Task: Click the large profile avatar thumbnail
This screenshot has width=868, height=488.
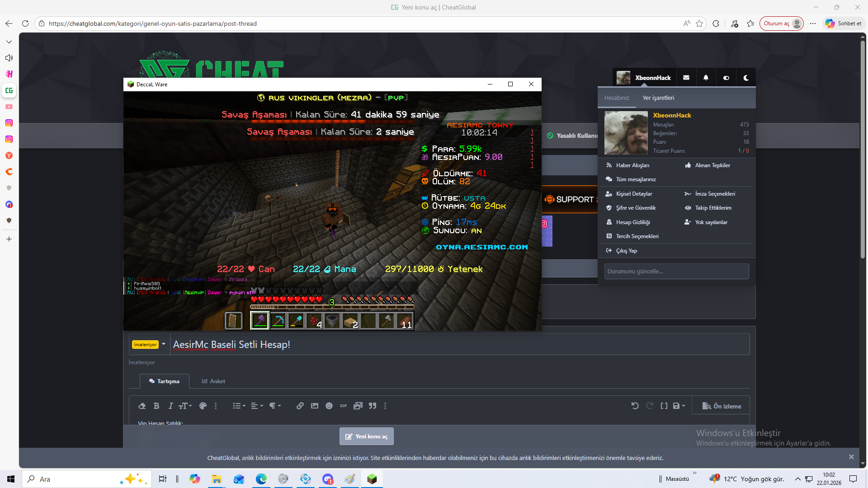Action: coord(626,133)
